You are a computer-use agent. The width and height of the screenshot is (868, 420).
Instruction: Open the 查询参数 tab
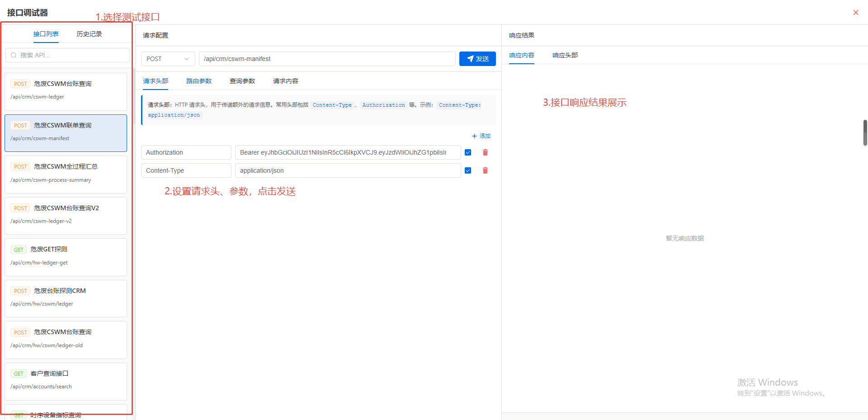click(242, 81)
